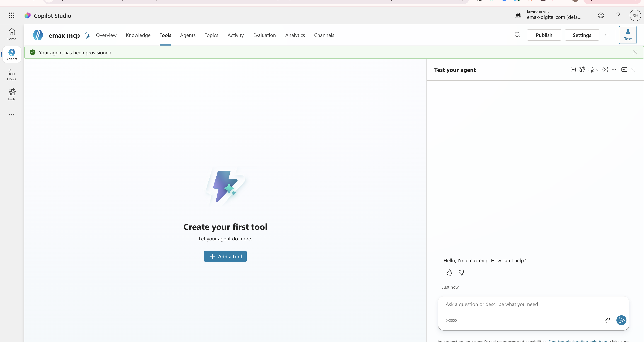Image resolution: width=644 pixels, height=342 pixels.
Task: Open top bar settings gear
Action: tap(601, 16)
